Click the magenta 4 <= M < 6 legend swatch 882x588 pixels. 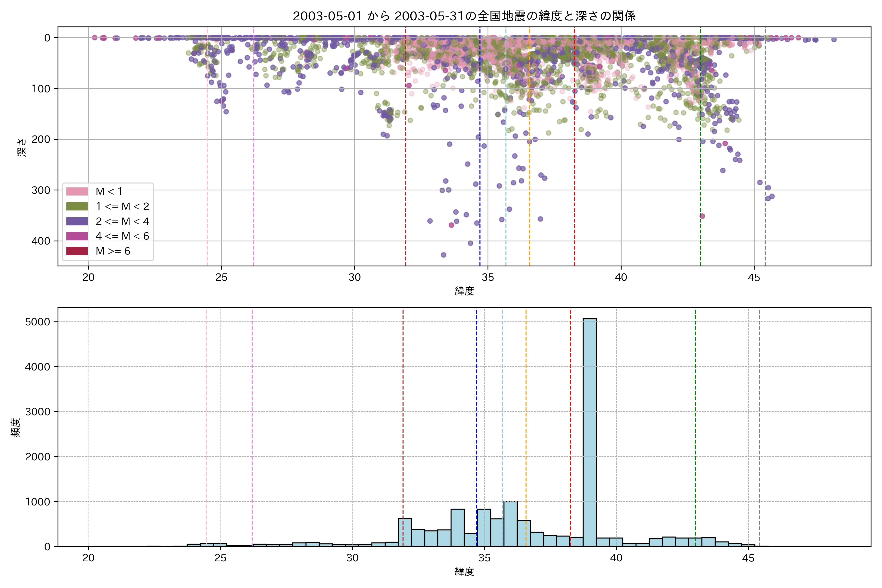click(x=77, y=236)
